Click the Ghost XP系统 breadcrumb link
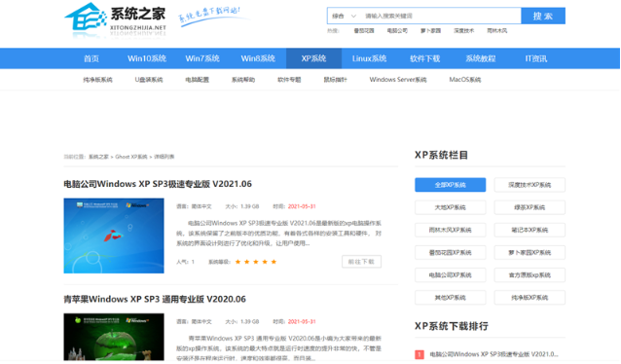Viewport: 621px width, 364px height. (131, 157)
